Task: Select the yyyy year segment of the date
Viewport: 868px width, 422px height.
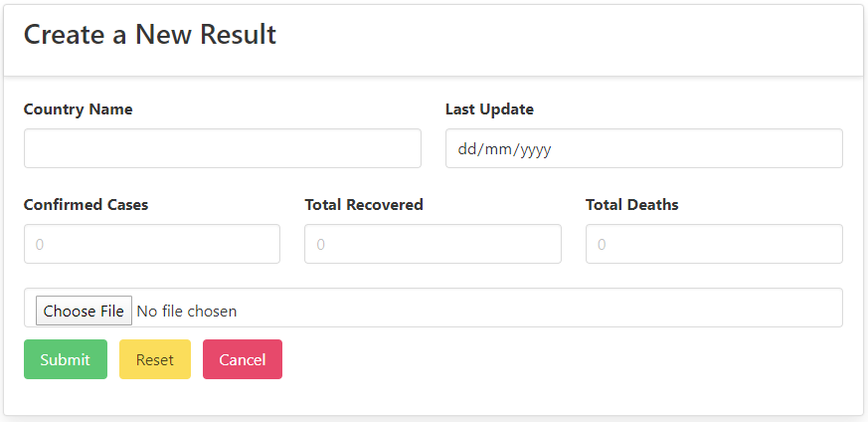Action: coord(533,149)
